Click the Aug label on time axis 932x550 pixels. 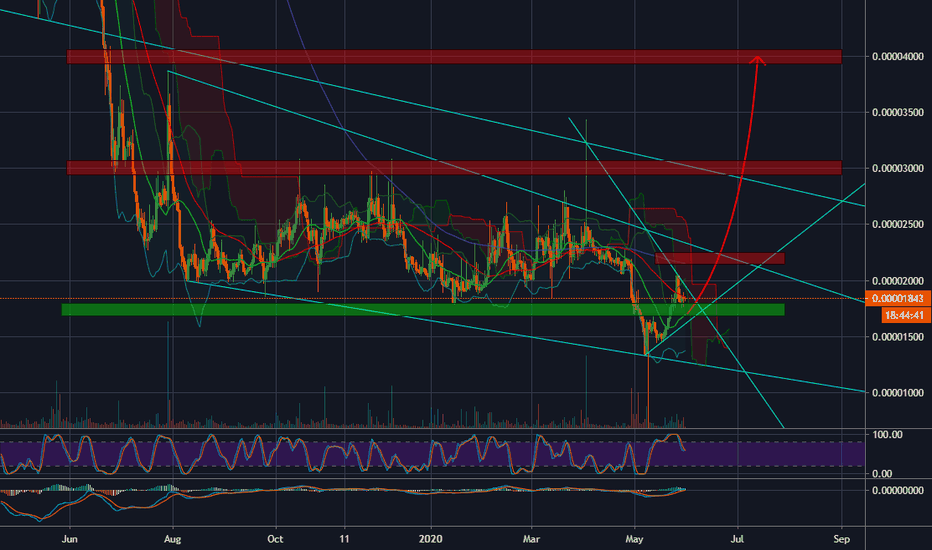point(172,539)
